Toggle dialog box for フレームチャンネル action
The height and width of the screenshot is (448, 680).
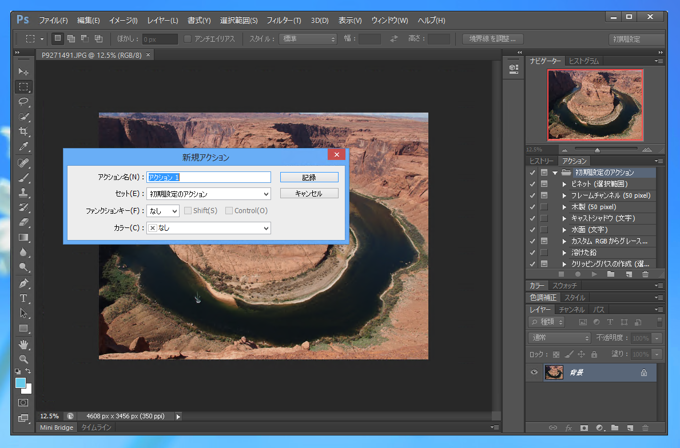(544, 195)
